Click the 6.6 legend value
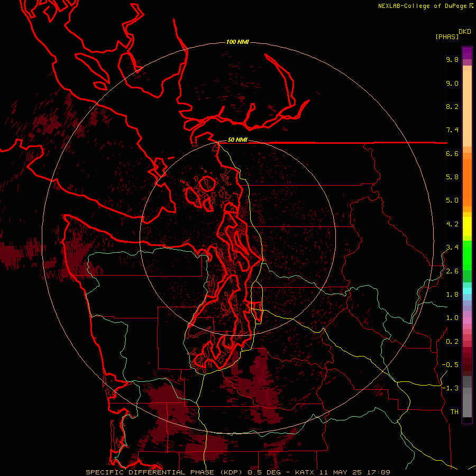Image resolution: width=476 pixels, height=476 pixels. pos(452,153)
